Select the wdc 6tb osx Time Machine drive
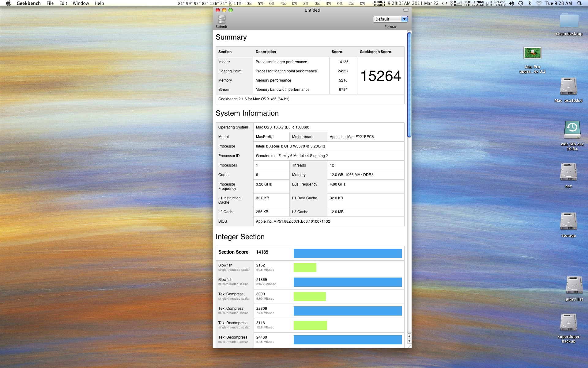Screen dimensions: 588x368 (x=572, y=130)
